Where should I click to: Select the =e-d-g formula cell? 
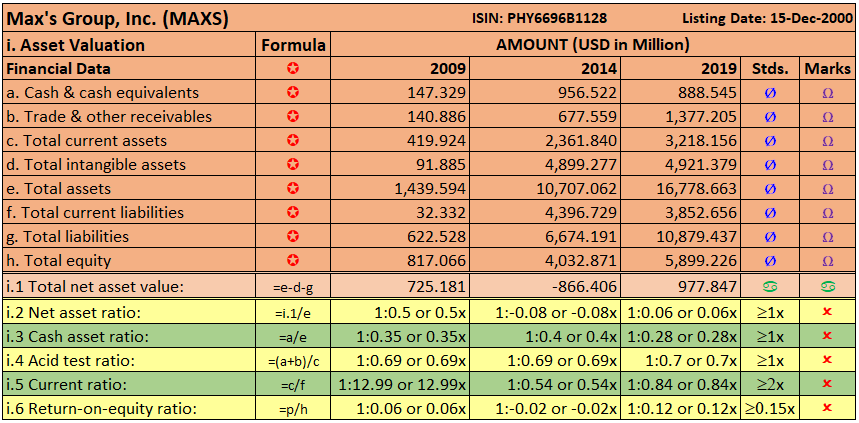click(293, 287)
